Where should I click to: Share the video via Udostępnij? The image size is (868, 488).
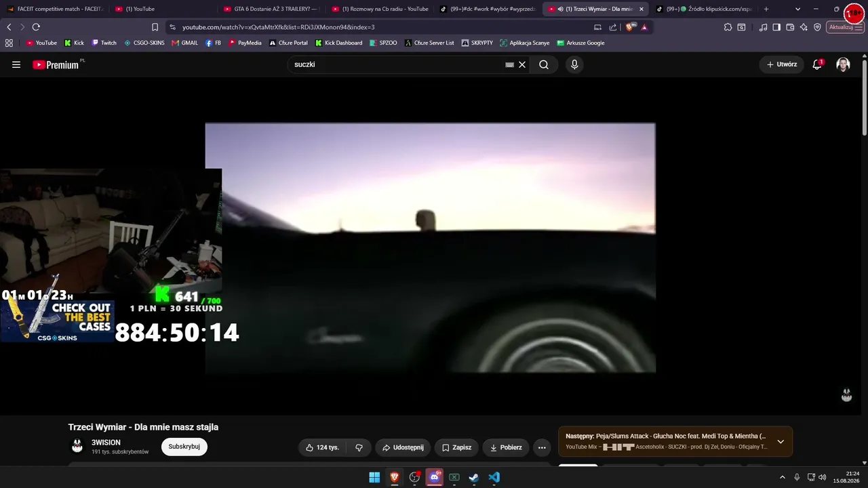coord(403,447)
